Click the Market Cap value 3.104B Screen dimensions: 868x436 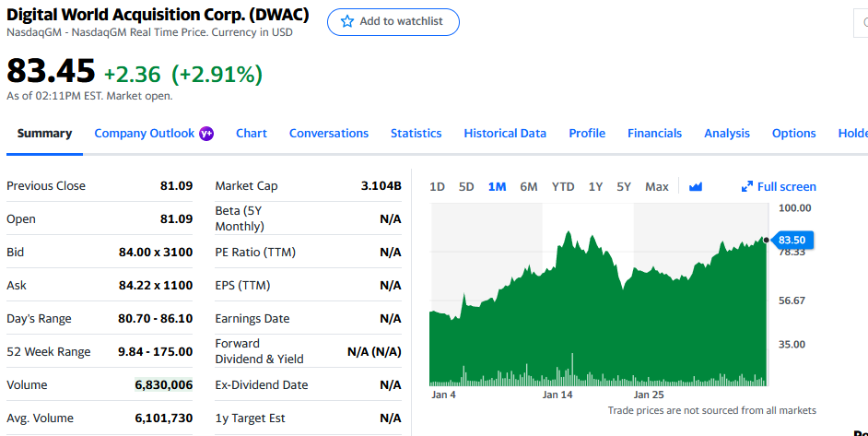[x=381, y=185]
